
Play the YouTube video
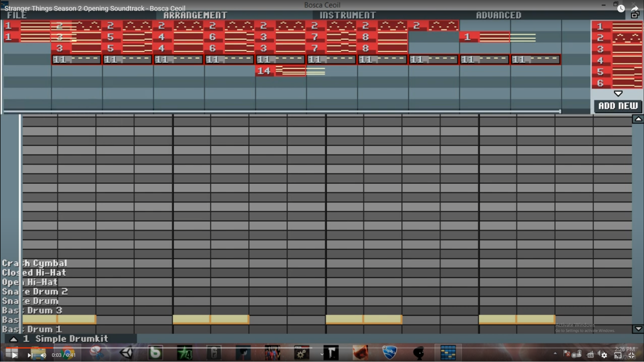[14, 355]
